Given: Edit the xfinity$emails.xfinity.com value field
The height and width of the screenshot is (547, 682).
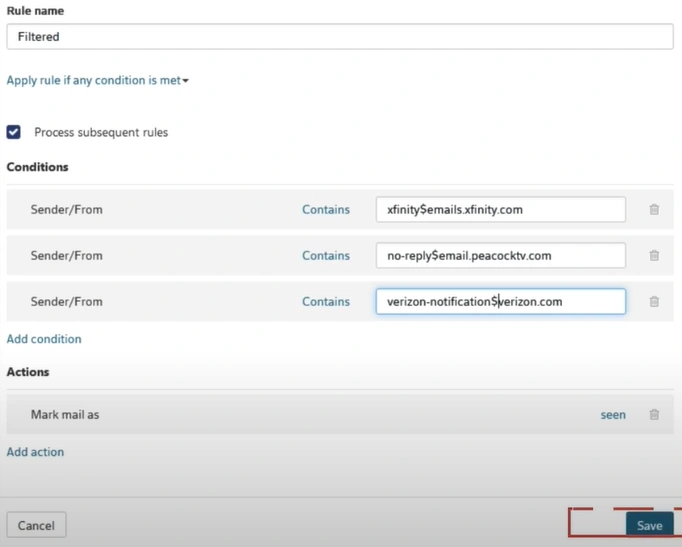Looking at the screenshot, I should (x=501, y=210).
